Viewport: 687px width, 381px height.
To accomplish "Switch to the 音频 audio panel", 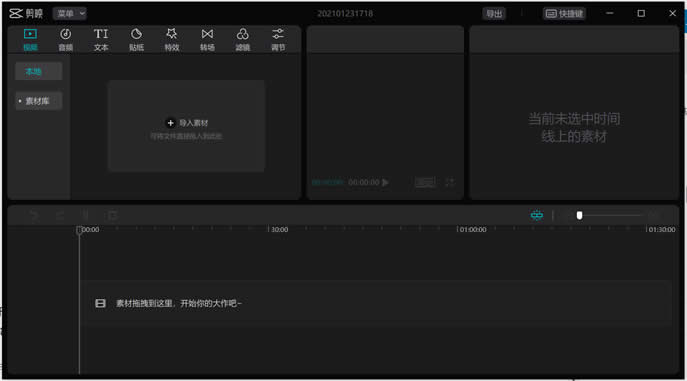I will [66, 39].
